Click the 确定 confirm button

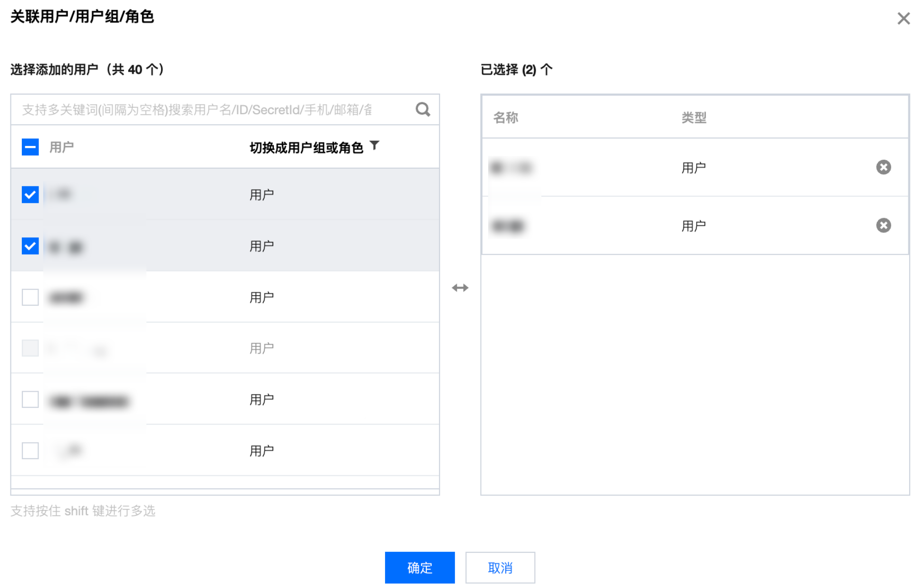[419, 568]
